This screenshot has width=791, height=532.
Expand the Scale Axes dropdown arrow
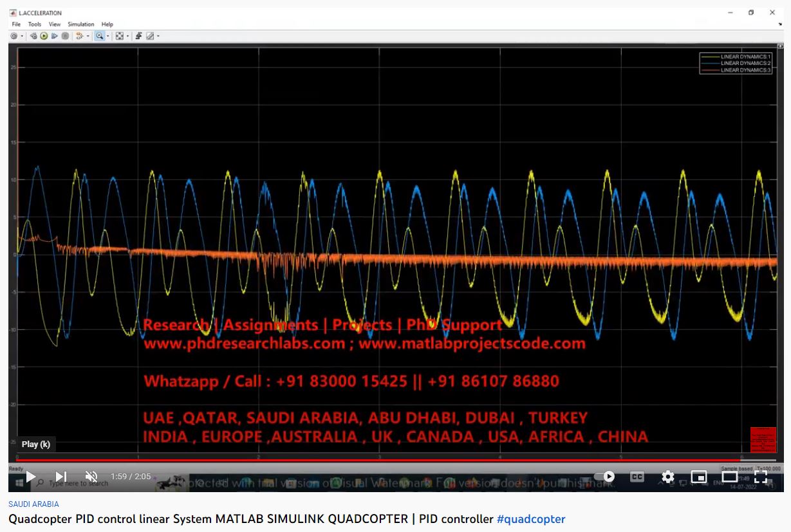(x=127, y=36)
